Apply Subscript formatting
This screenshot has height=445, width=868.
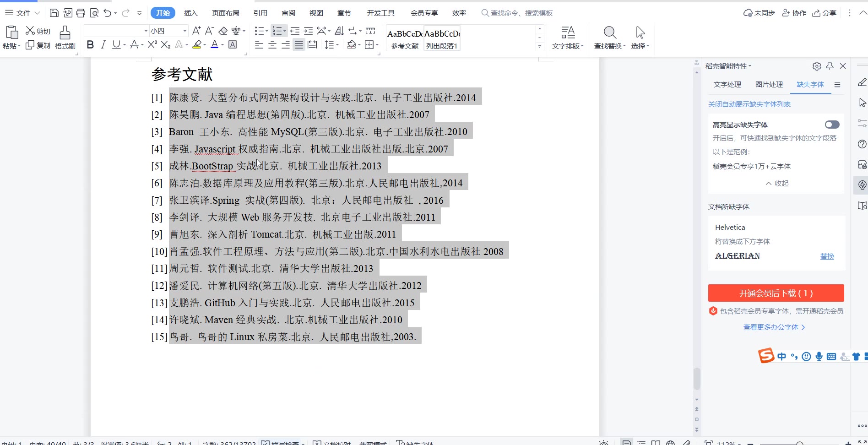point(166,44)
